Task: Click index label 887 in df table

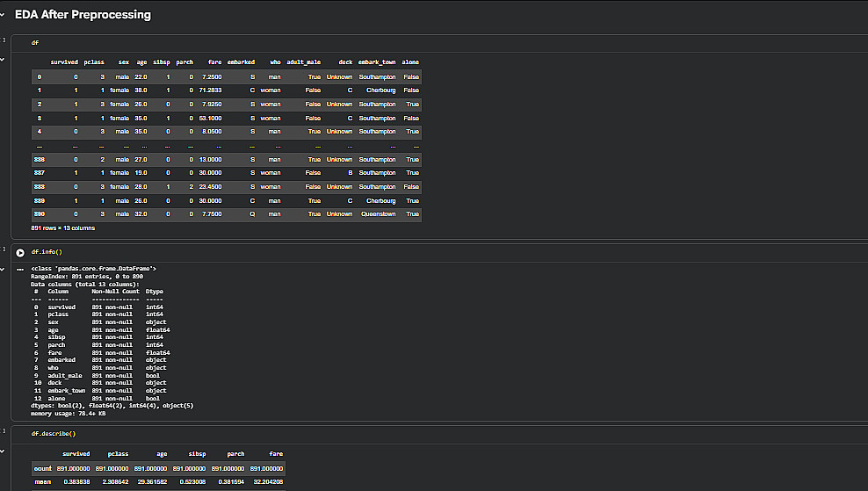Action: point(40,173)
